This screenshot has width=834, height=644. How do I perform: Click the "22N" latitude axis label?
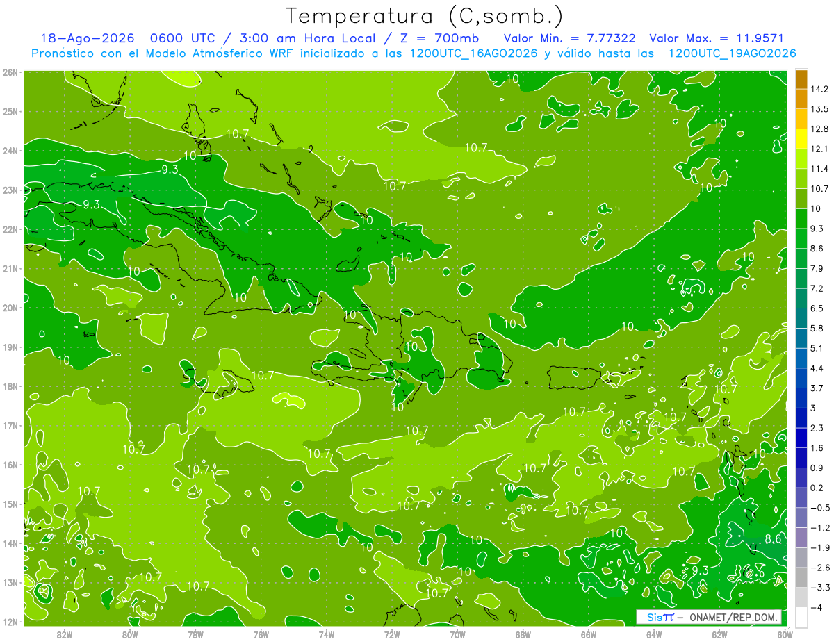(10, 229)
